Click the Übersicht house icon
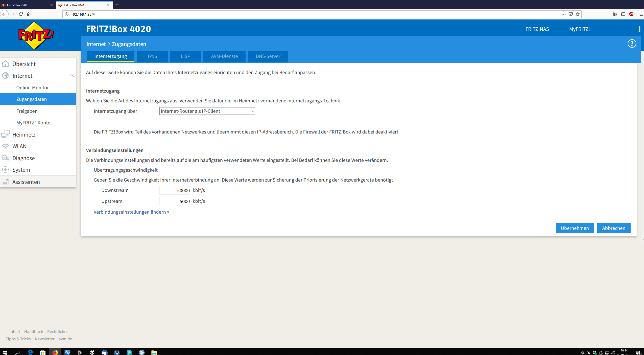Image resolution: width=644 pixels, height=355 pixels. pyautogui.click(x=5, y=64)
